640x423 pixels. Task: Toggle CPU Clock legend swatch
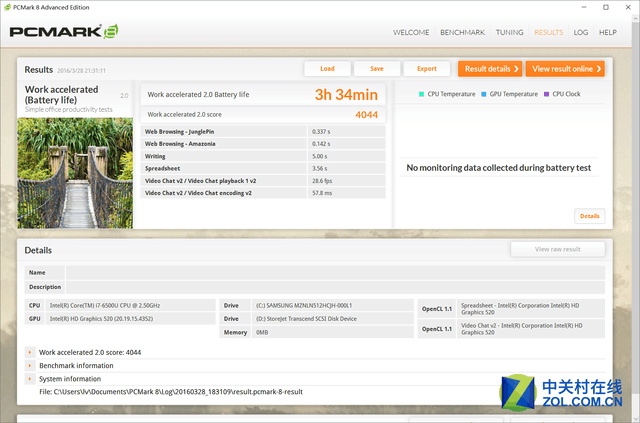pos(547,94)
